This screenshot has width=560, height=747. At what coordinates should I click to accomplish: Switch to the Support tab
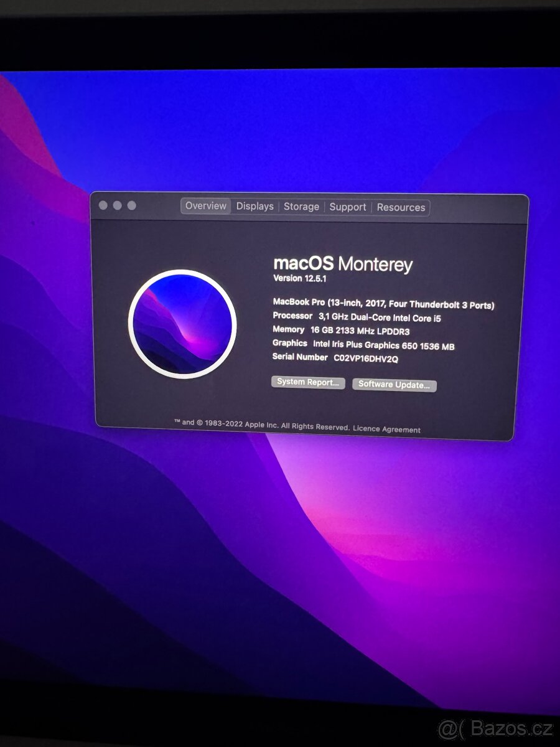(348, 207)
